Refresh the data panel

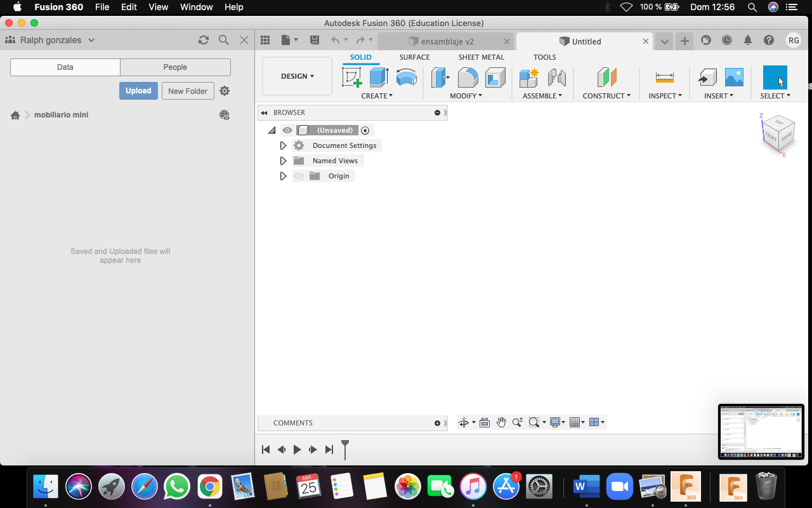(204, 40)
